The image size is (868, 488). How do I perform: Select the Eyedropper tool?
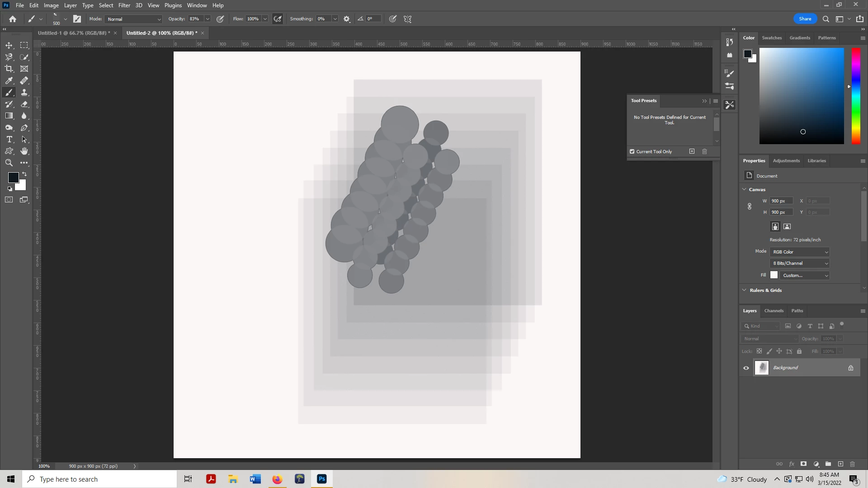[x=9, y=80]
